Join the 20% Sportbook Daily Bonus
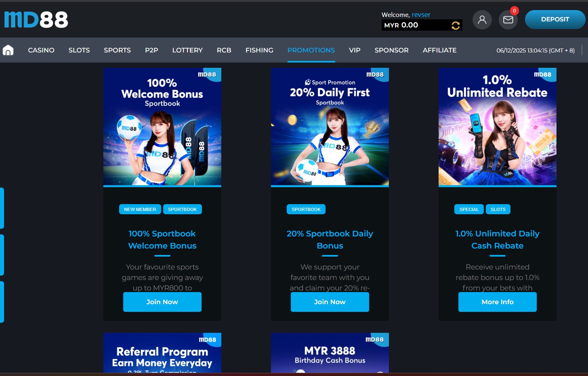 click(x=330, y=302)
